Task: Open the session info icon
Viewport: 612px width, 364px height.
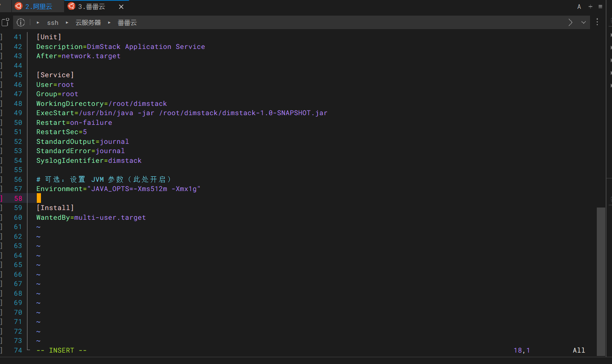Action: point(21,22)
